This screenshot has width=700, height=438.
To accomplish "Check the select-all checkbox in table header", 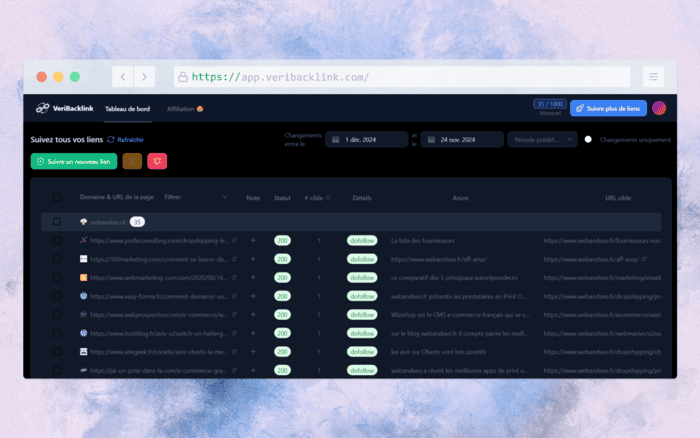I will (57, 197).
